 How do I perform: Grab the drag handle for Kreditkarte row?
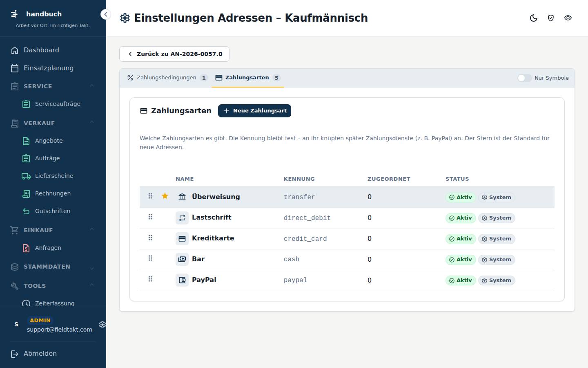tap(150, 238)
